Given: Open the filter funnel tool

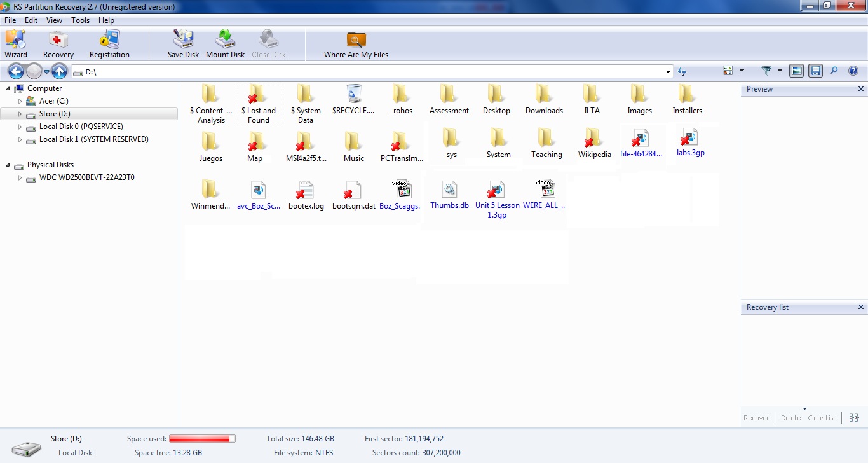Looking at the screenshot, I should [x=766, y=71].
